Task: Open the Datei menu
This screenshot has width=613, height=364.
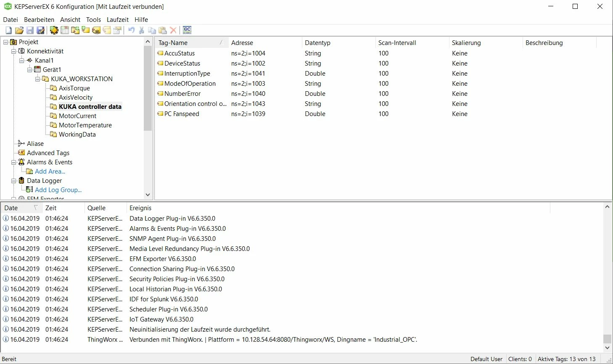Action: 11,20
